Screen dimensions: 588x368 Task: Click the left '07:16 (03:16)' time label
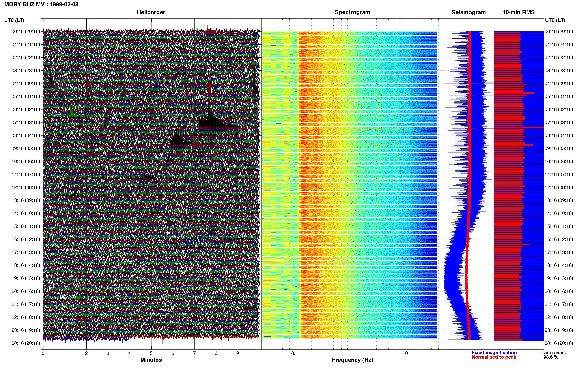(26, 122)
